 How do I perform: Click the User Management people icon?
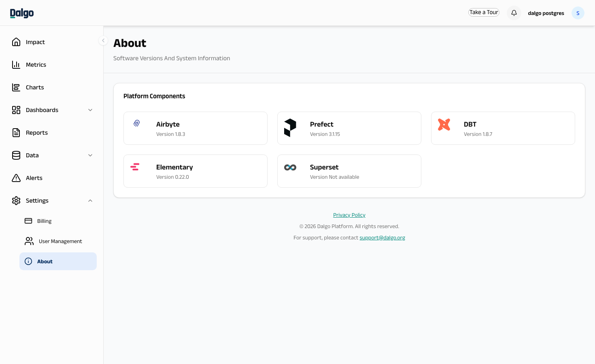coord(29,241)
